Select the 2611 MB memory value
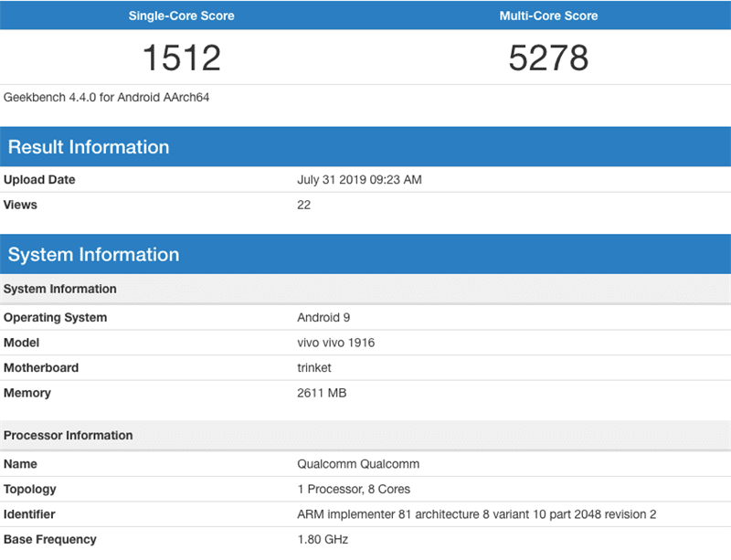The width and height of the screenshot is (731, 560). [x=322, y=393]
